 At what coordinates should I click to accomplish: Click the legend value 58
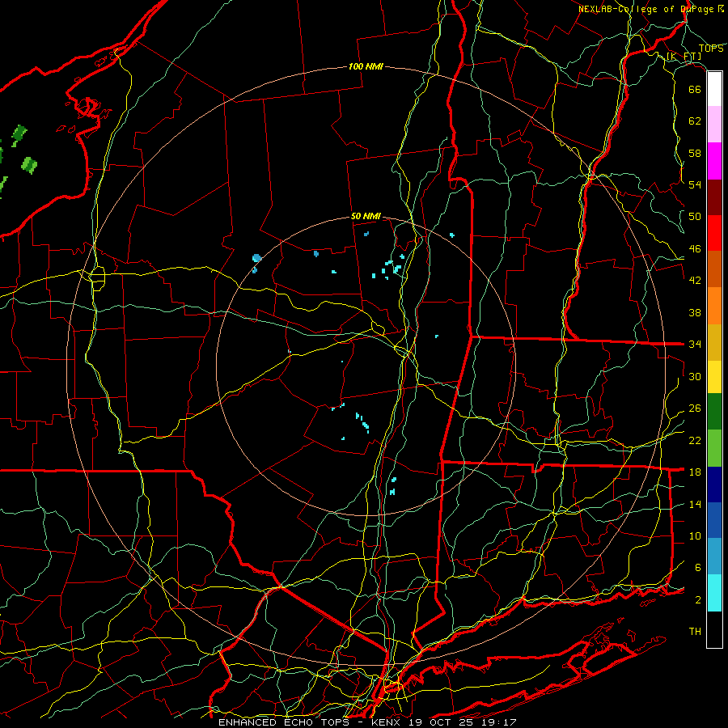pyautogui.click(x=695, y=153)
